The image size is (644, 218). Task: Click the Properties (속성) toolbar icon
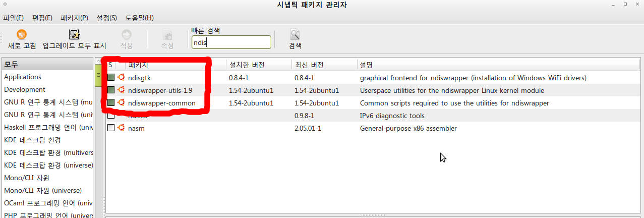pos(167,34)
